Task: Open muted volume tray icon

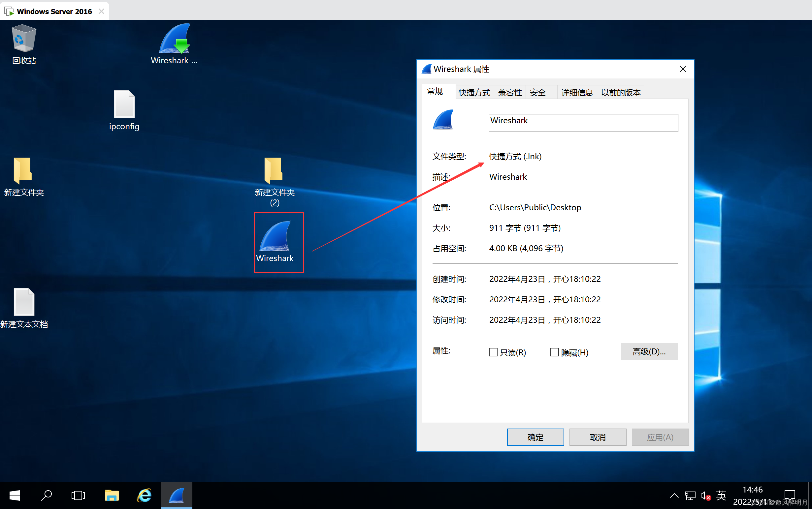Action: pyautogui.click(x=705, y=495)
